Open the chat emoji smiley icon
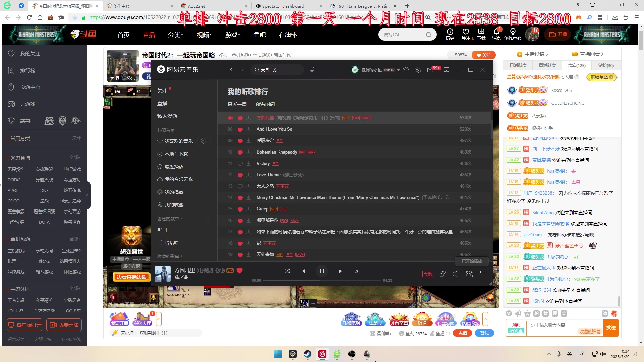The width and height of the screenshot is (644, 362). tap(509, 313)
